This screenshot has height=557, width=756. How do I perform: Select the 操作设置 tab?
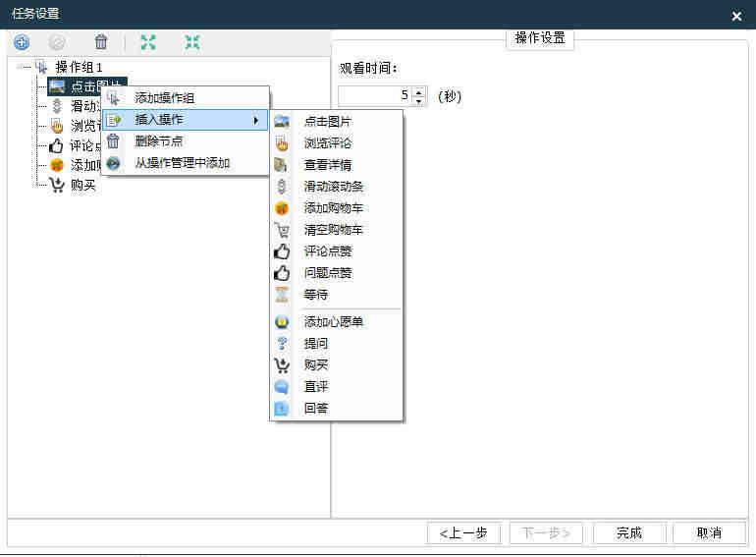tap(540, 38)
